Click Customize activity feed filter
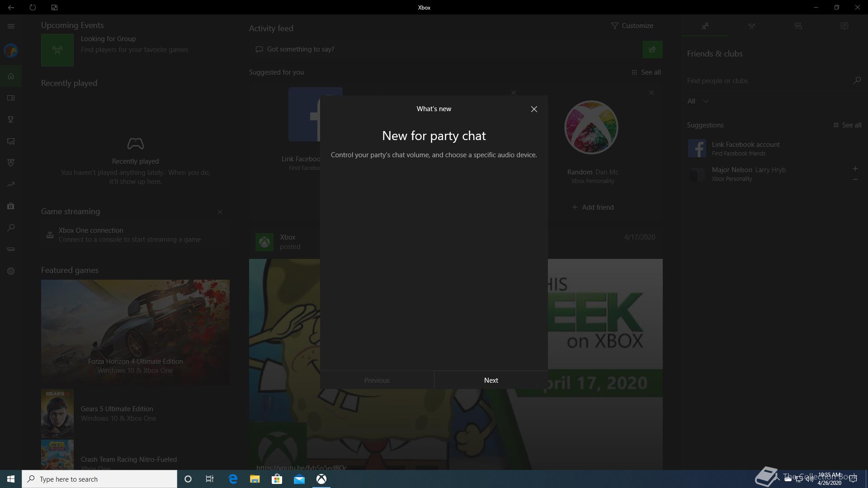The width and height of the screenshot is (868, 488). tap(632, 26)
